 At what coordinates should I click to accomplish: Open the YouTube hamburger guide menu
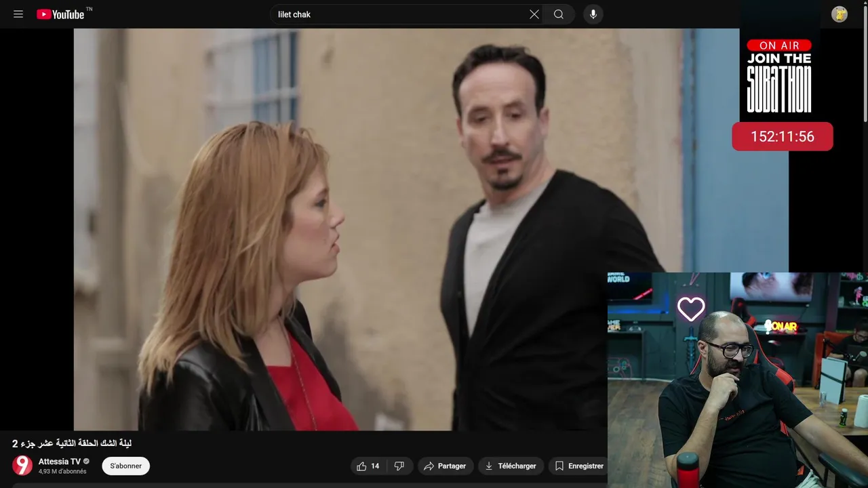point(18,14)
